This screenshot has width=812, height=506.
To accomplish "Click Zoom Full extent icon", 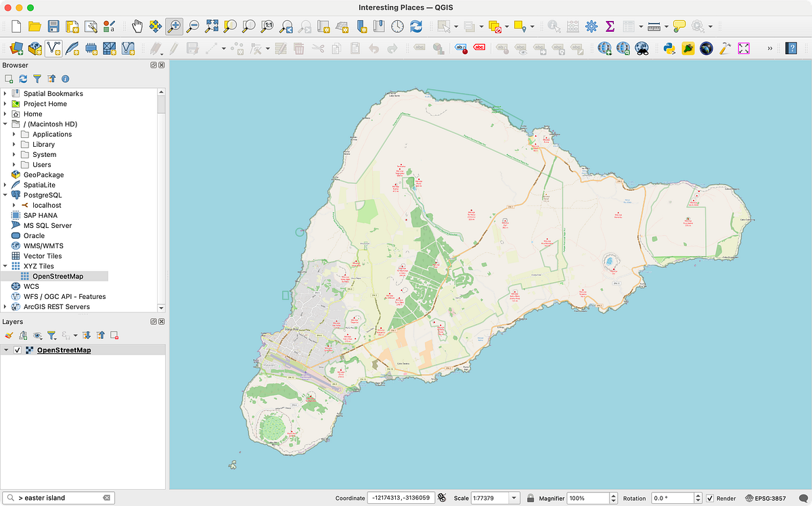I will (212, 26).
